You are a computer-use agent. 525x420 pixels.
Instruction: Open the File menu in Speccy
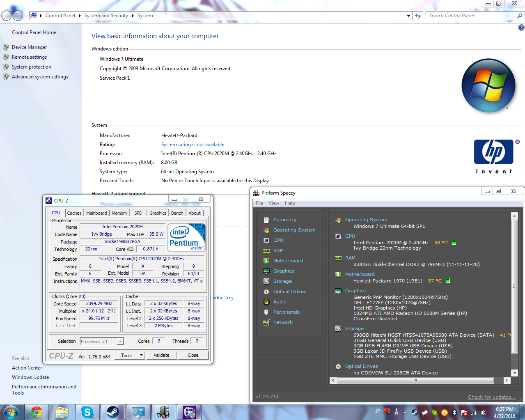pos(259,203)
